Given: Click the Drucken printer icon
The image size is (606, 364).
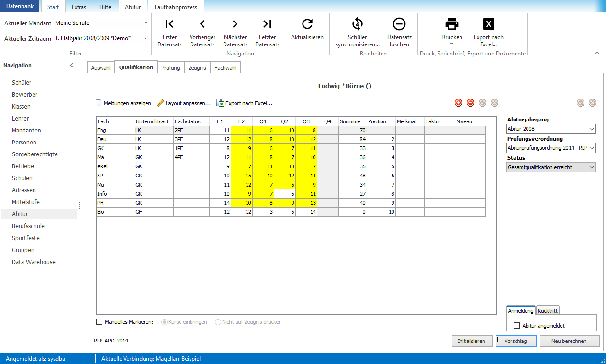Looking at the screenshot, I should coord(452,24).
